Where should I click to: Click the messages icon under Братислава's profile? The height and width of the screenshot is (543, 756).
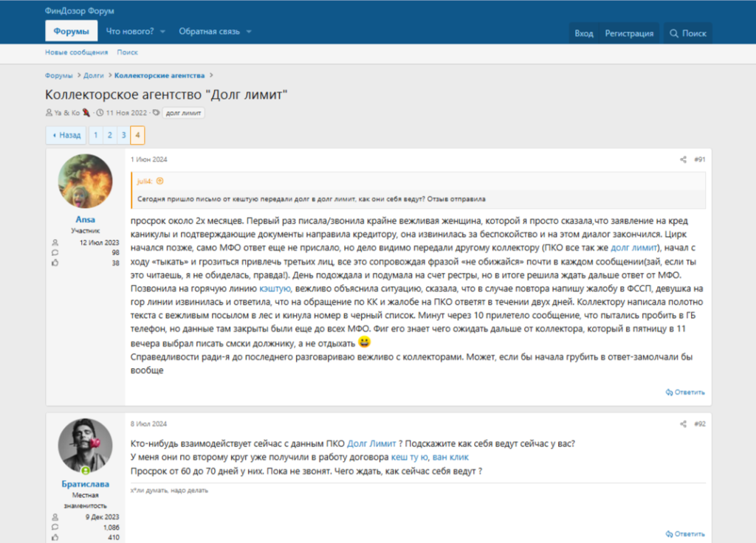55,527
